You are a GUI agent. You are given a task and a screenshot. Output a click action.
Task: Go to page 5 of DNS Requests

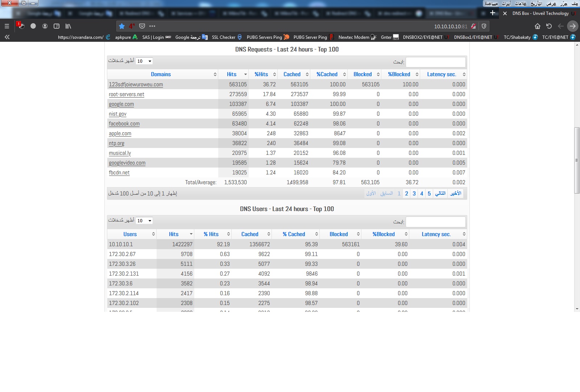point(429,194)
